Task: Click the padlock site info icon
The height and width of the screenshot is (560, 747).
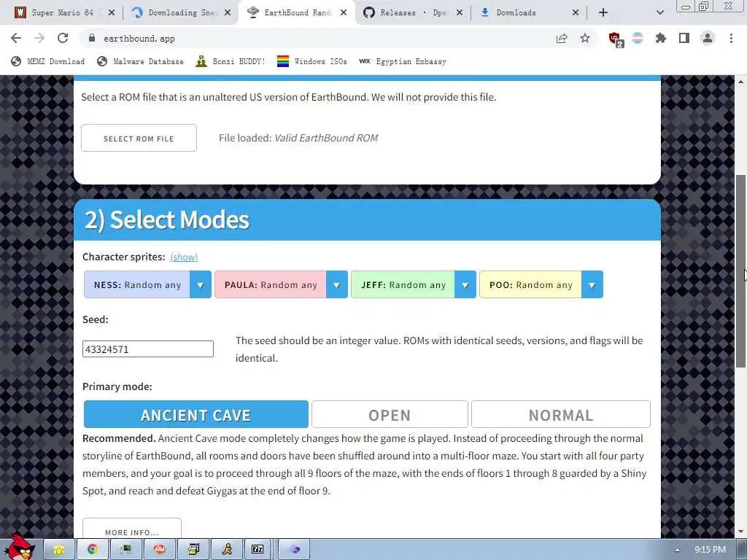Action: point(92,38)
